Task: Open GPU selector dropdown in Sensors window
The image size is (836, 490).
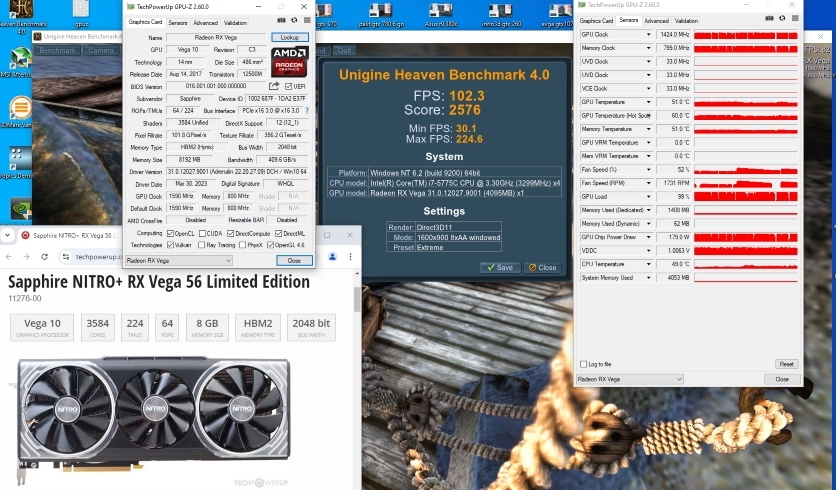Action: click(x=630, y=379)
